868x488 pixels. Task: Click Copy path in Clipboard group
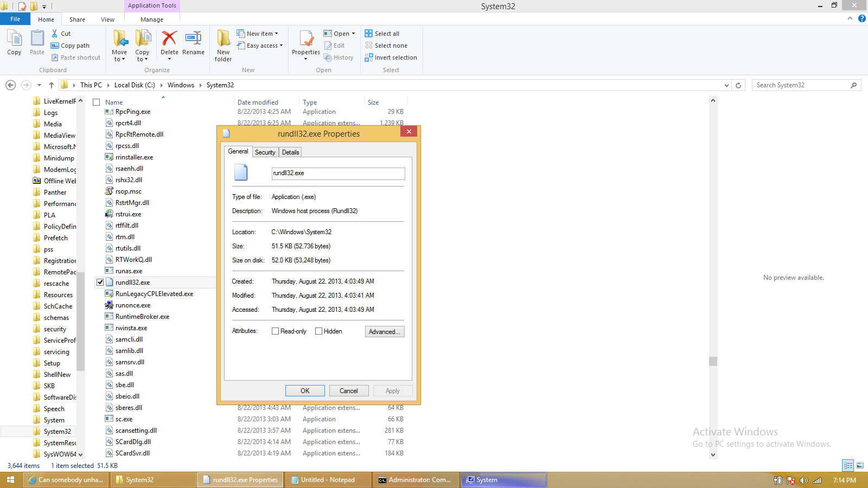[x=70, y=46]
